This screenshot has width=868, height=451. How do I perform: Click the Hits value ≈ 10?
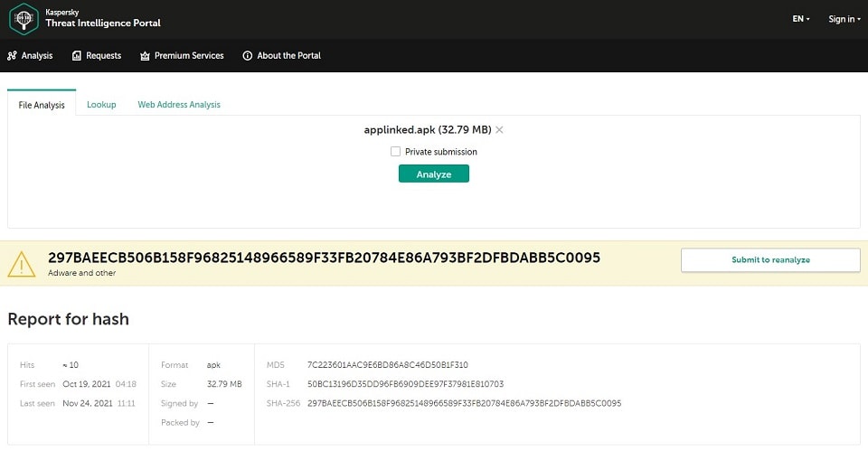(71, 365)
